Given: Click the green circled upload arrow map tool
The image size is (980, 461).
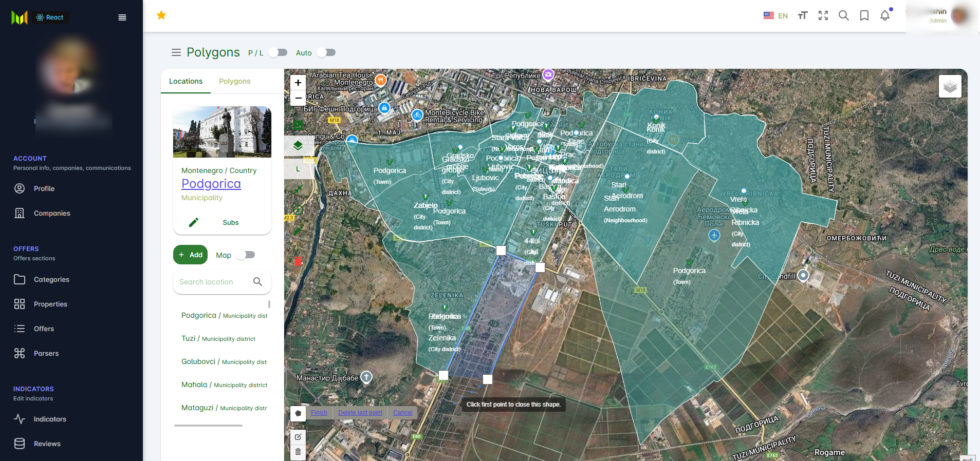Looking at the screenshot, I should 298,209.
